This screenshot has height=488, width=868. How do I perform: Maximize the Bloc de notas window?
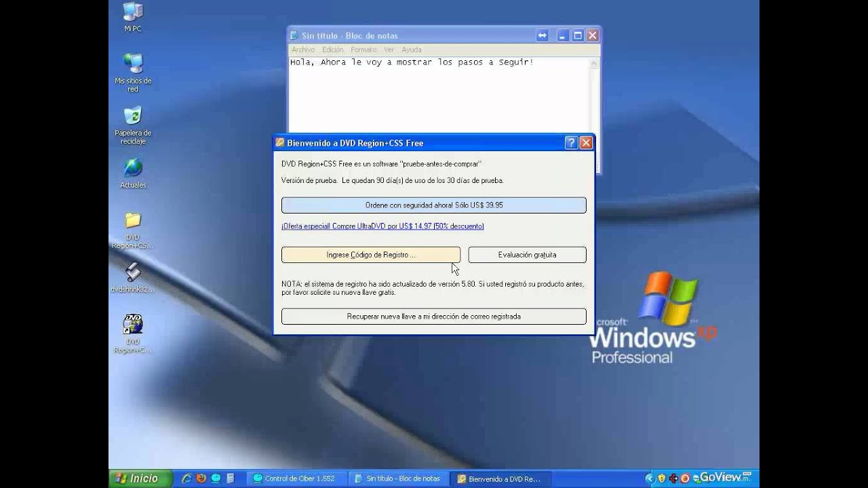[x=578, y=35]
